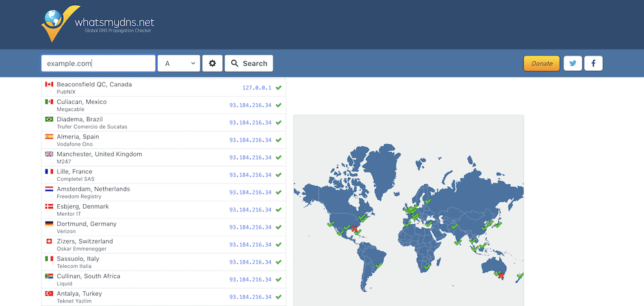Click the Canada flag icon
Image resolution: width=644 pixels, height=306 pixels.
[x=50, y=84]
